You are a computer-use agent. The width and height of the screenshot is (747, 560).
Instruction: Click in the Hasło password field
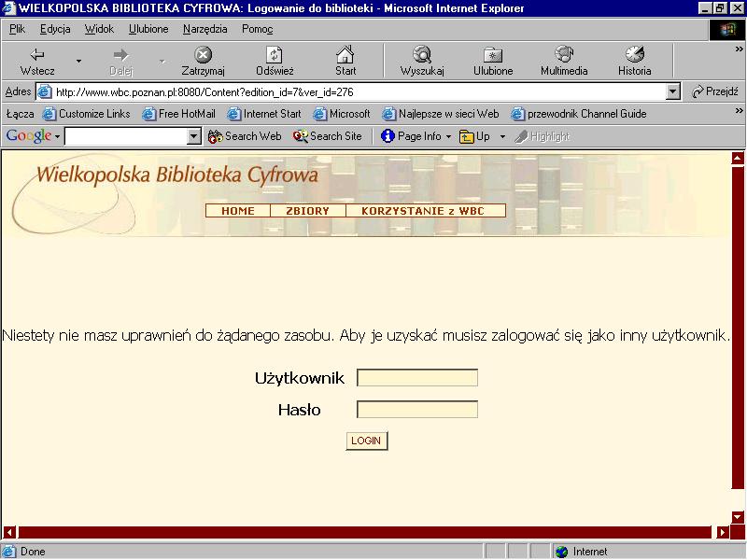pyautogui.click(x=417, y=410)
